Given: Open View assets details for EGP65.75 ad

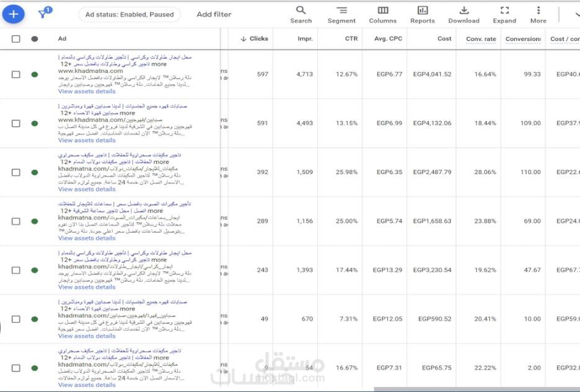Looking at the screenshot, I should [x=87, y=385].
